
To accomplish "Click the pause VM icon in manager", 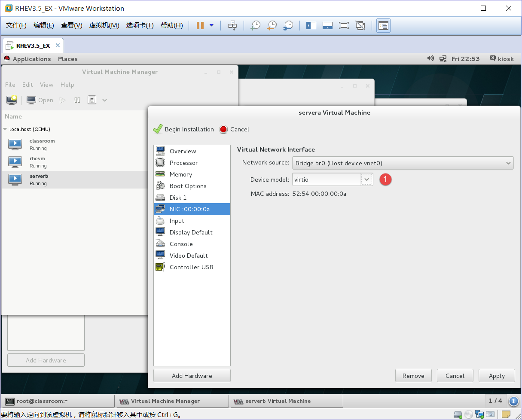I will pos(77,100).
